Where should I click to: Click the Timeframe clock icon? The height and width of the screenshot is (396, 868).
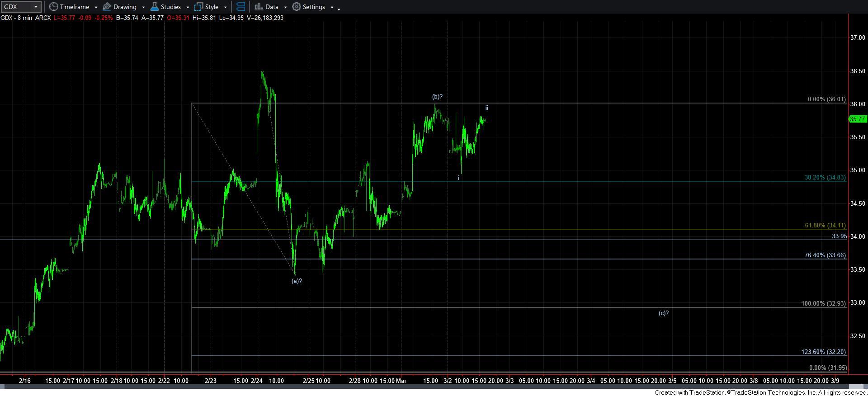pyautogui.click(x=53, y=7)
